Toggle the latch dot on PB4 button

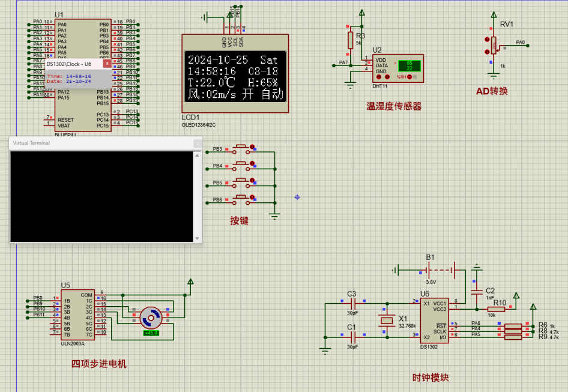[253, 164]
